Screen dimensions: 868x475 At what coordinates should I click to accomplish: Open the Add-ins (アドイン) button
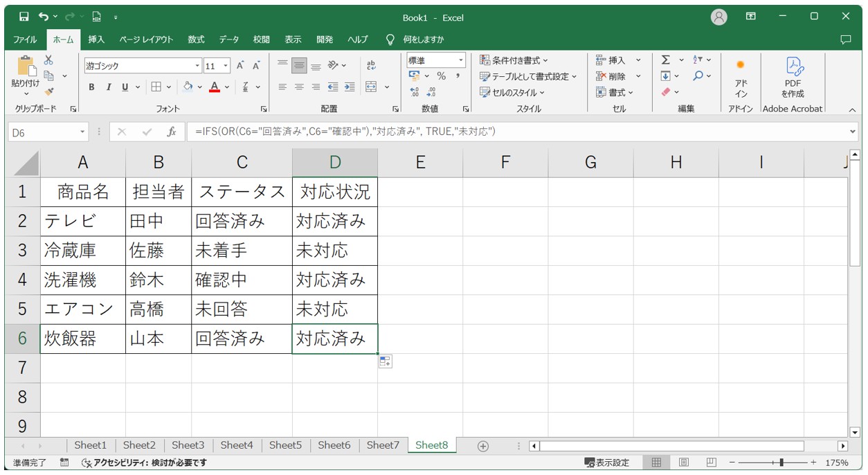[x=741, y=77]
